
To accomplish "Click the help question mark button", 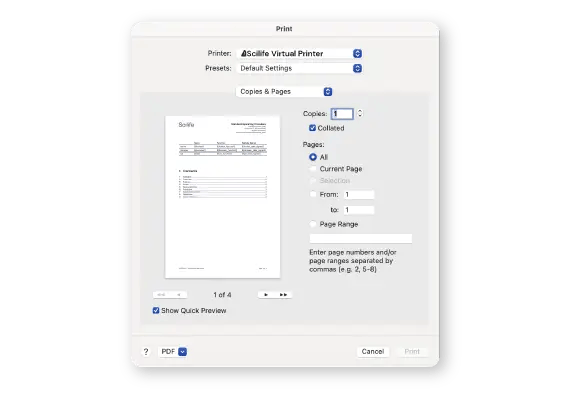I will 146,352.
